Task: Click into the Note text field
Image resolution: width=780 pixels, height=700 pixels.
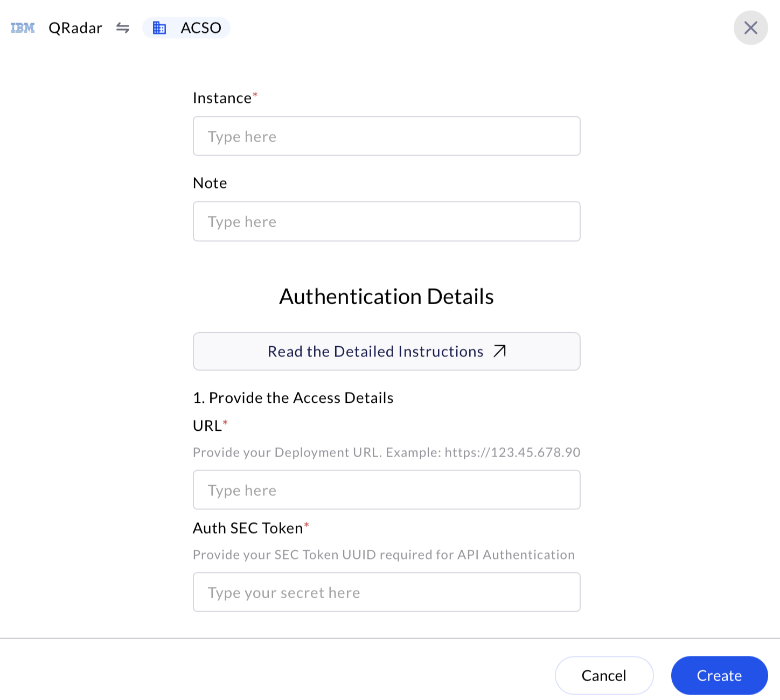Action: point(387,221)
